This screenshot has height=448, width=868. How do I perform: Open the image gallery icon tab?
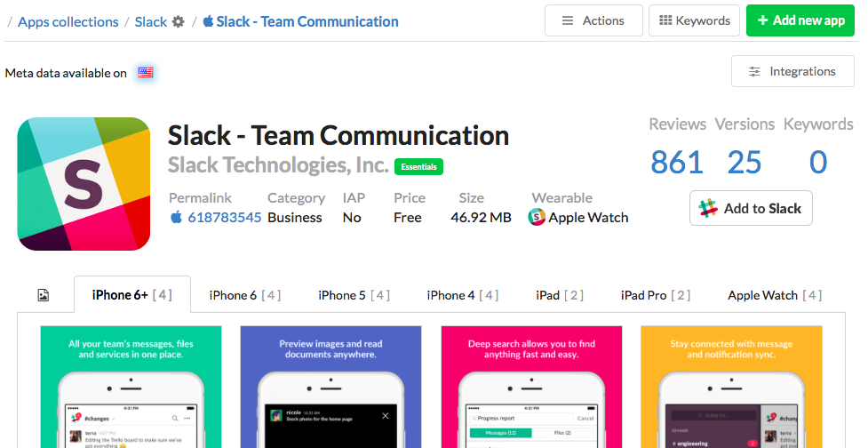point(43,295)
